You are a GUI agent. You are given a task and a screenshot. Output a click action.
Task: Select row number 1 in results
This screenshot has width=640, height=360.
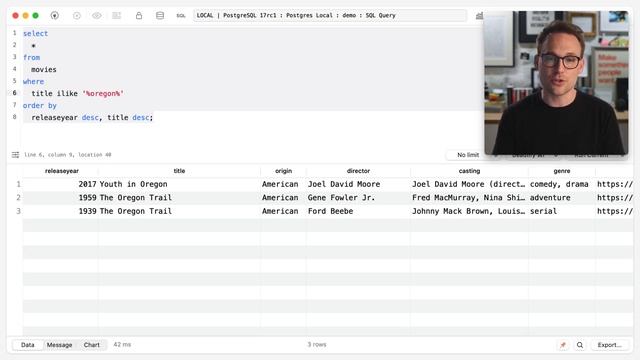click(18, 184)
